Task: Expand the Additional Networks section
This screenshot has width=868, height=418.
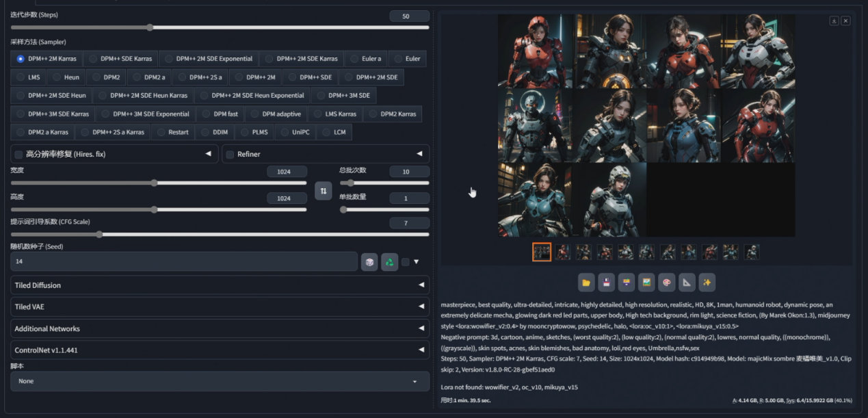Action: tap(220, 328)
